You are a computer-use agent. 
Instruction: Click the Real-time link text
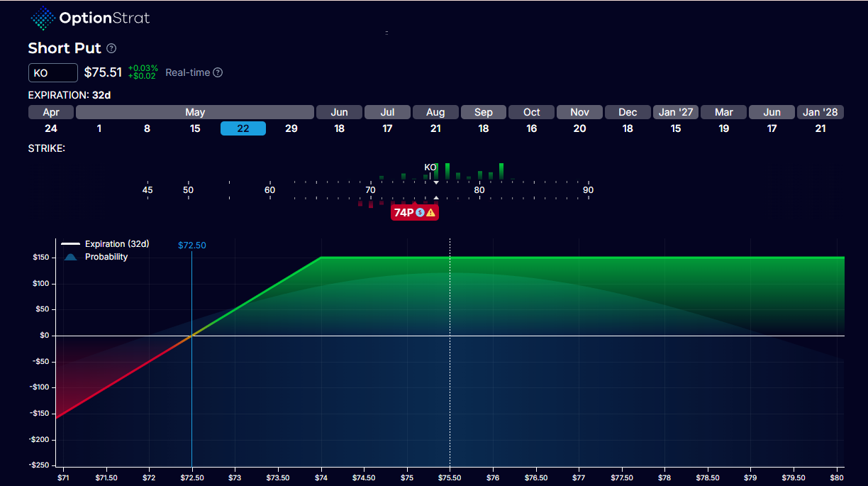[187, 72]
